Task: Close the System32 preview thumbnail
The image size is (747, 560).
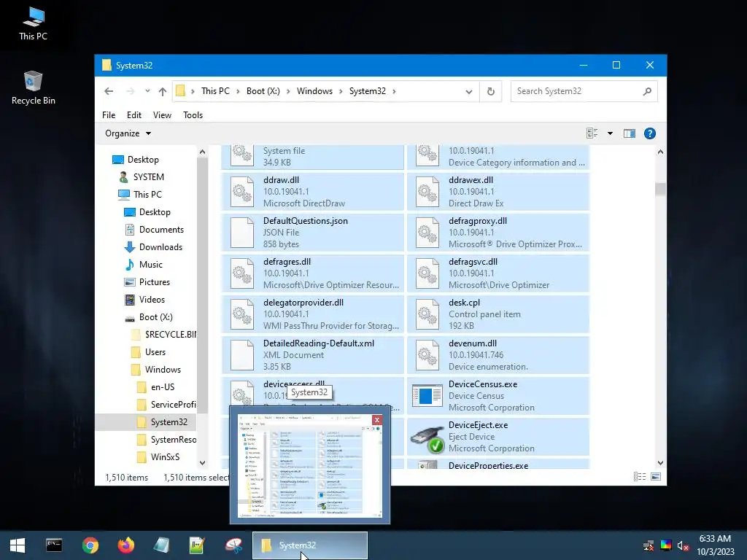Action: (x=377, y=419)
